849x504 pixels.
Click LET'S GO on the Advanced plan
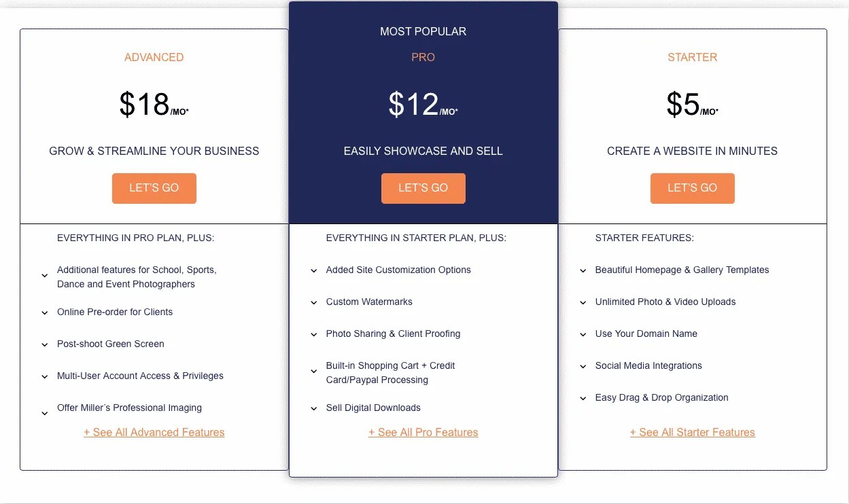click(154, 188)
